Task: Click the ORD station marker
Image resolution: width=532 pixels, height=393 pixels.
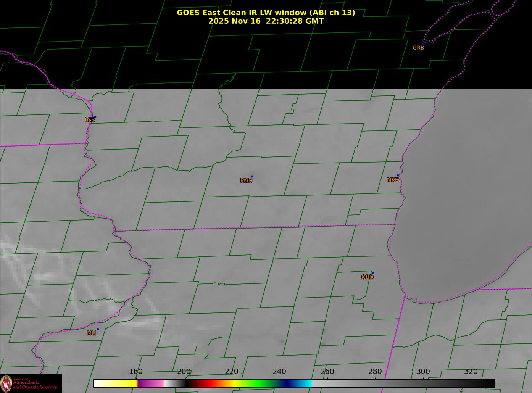Action: coord(372,273)
